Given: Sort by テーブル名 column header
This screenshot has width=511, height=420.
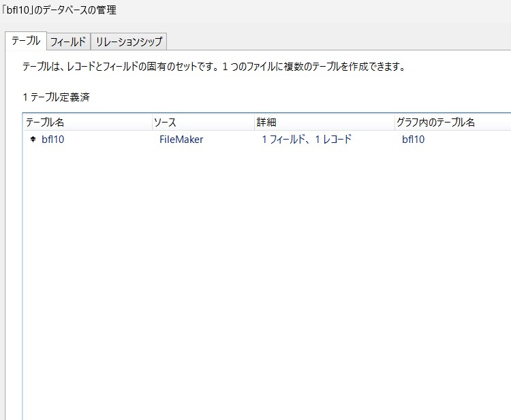Looking at the screenshot, I should point(88,122).
